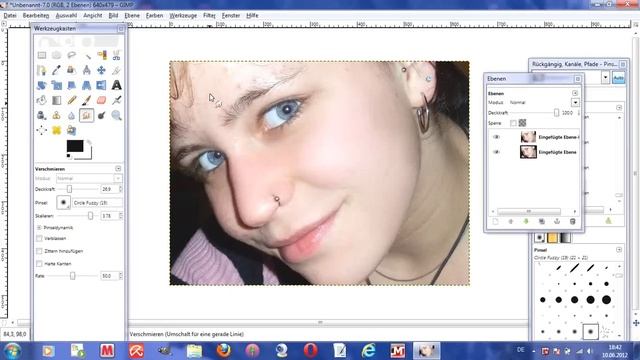Click the Circle Fuzzy brush name field

[x=97, y=202]
